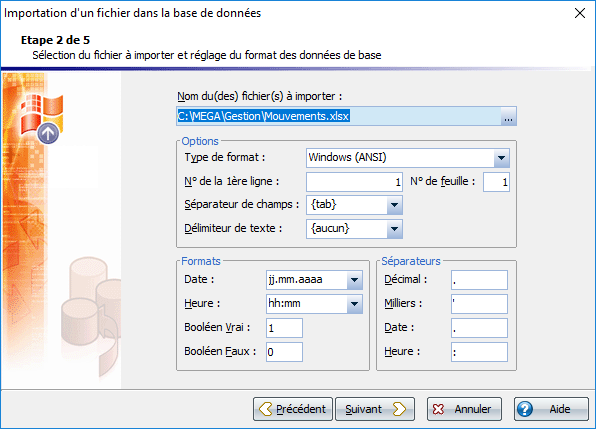The width and height of the screenshot is (596, 429).
Task: Focus the Booléen Faux input
Action: 284,352
